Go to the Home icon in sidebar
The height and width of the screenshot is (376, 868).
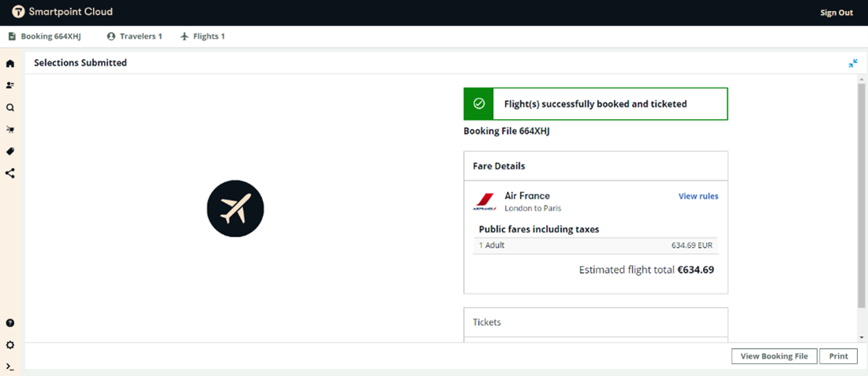(x=10, y=63)
